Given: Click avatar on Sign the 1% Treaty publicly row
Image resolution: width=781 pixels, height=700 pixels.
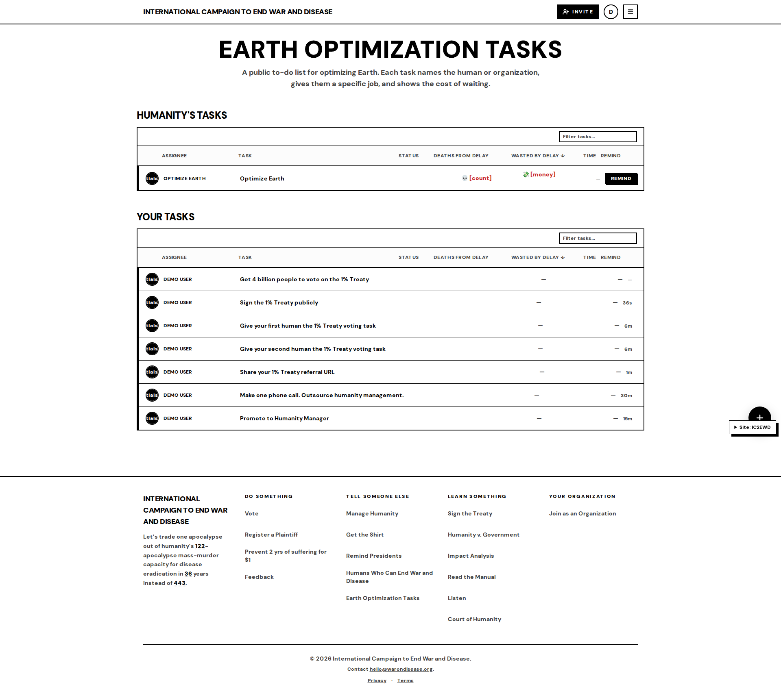Looking at the screenshot, I should coord(152,302).
